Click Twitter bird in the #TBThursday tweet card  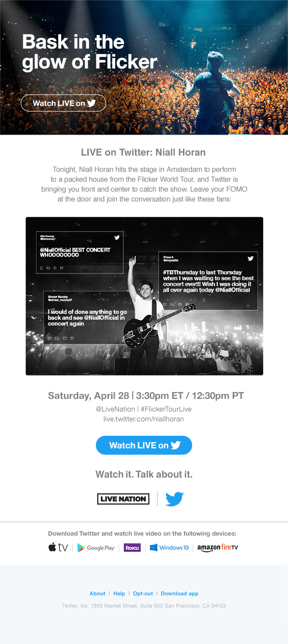point(251,258)
